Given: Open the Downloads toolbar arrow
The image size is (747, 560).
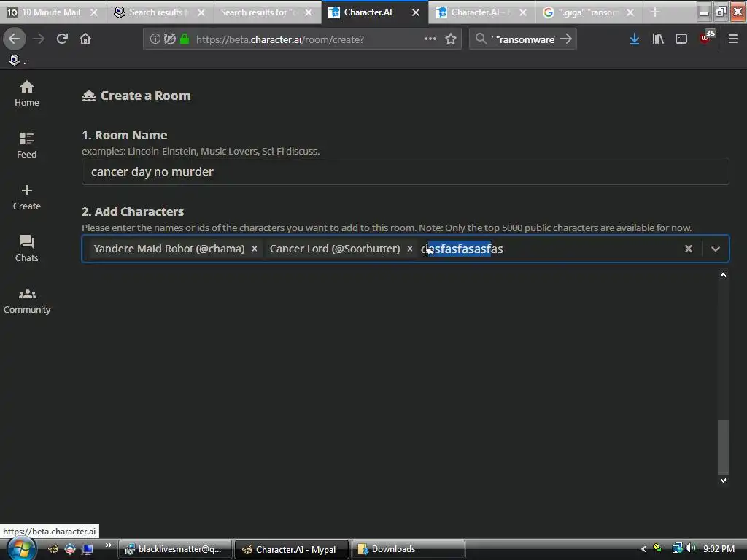Looking at the screenshot, I should pos(635,39).
